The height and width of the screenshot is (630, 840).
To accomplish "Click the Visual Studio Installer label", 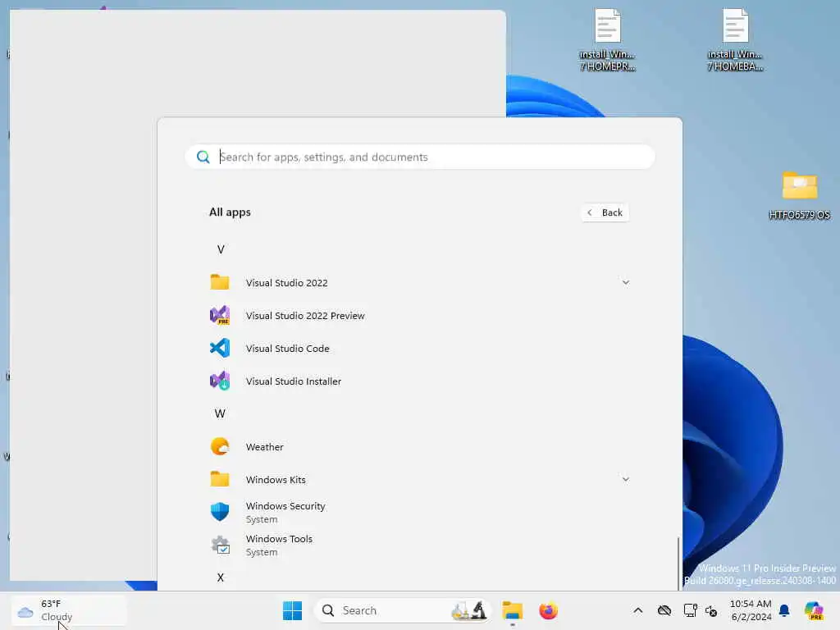I will tap(294, 381).
